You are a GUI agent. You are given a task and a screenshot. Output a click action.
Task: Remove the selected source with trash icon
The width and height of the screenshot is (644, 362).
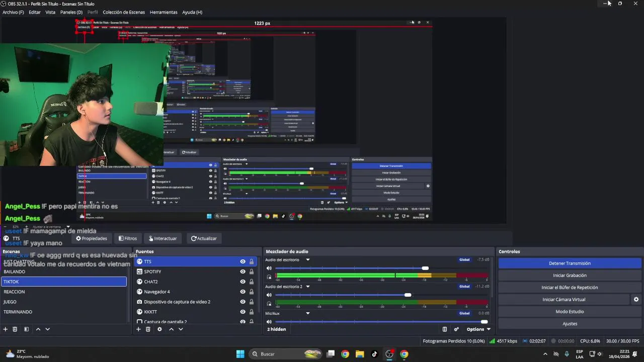point(148,329)
